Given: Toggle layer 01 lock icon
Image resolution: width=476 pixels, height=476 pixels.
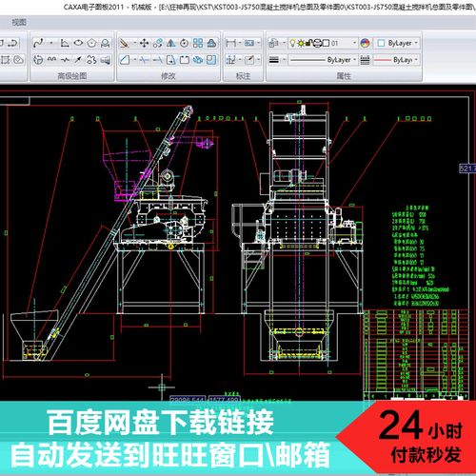Looking at the screenshot, I should 308,43.
